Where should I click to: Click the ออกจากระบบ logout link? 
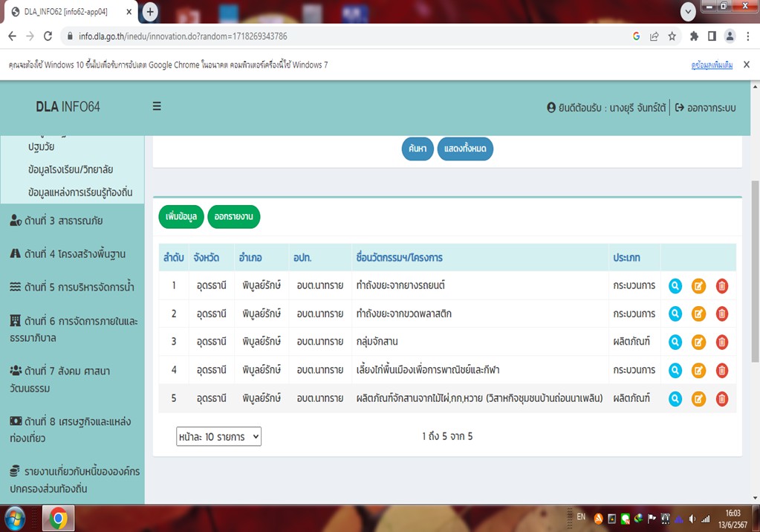[x=705, y=108]
